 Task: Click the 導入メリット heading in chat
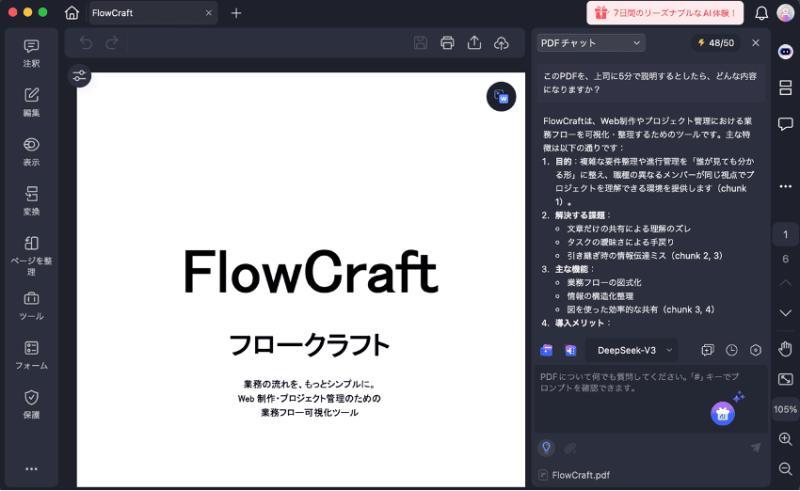[x=580, y=323]
